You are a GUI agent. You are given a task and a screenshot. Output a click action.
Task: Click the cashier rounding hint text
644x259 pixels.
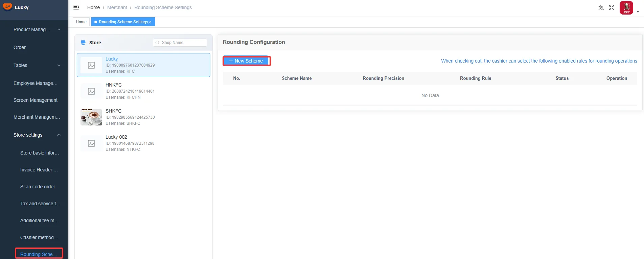coord(539,61)
